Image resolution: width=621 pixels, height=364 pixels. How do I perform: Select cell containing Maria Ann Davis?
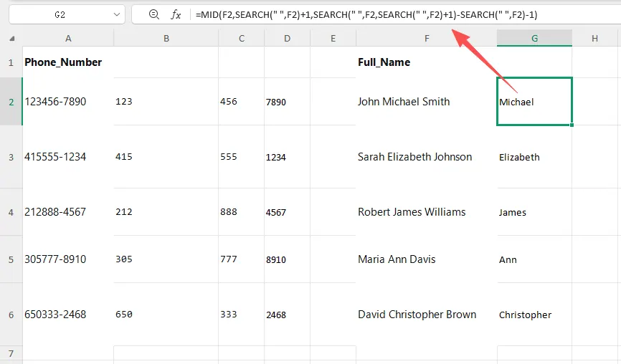click(x=397, y=259)
